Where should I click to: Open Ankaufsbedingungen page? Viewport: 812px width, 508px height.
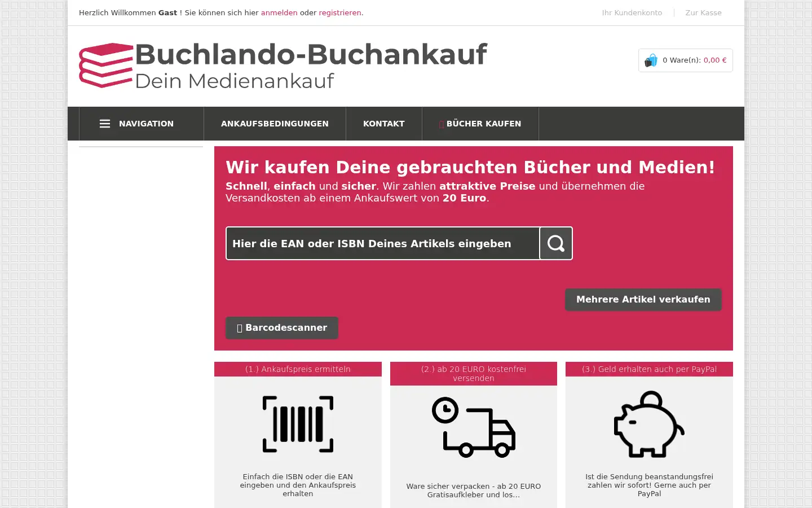click(275, 124)
